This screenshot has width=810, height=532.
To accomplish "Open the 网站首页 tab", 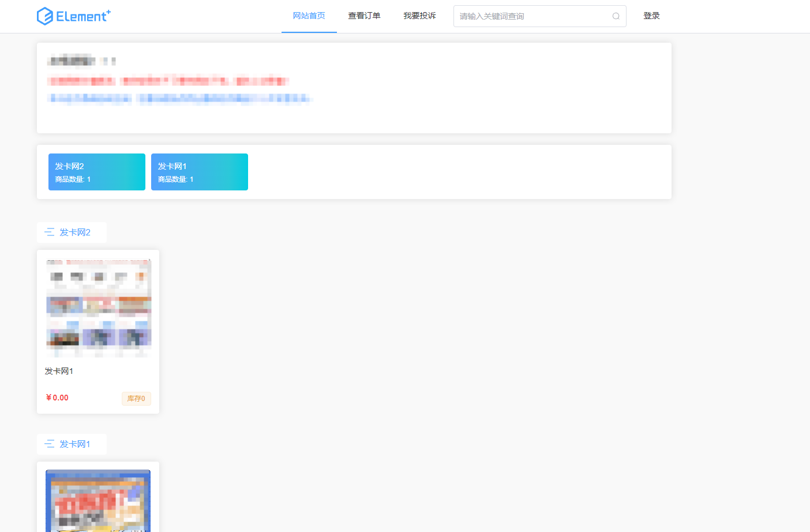I will [309, 16].
